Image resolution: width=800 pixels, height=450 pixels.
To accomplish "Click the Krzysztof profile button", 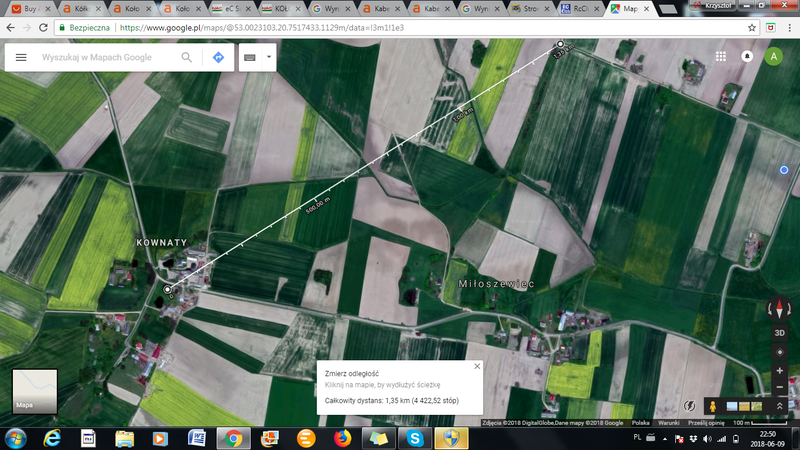I will [713, 5].
